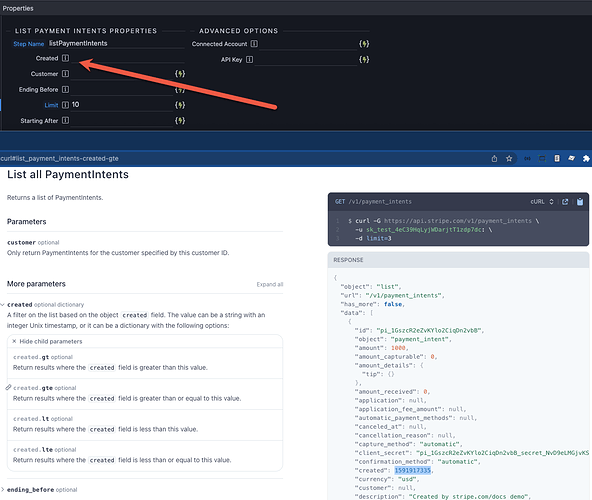This screenshot has height=500, width=592.
Task: Click the GET /v1/payment_intents endpoint text
Action: (373, 202)
